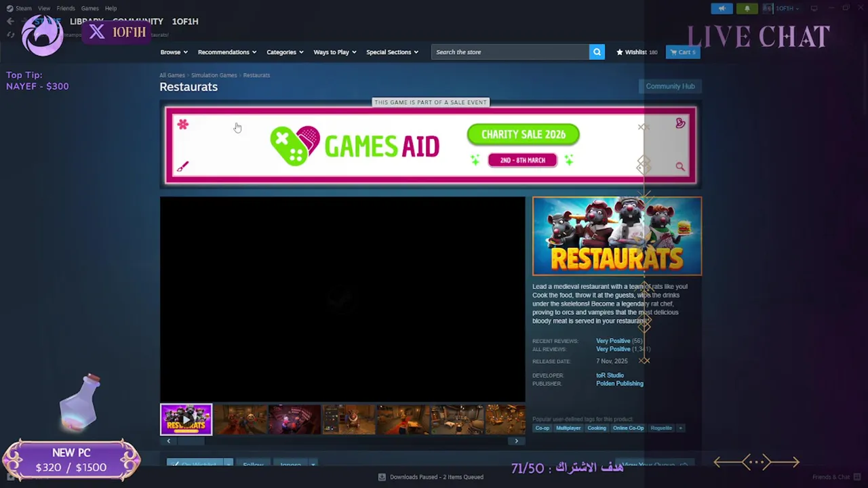Click the magnifier icon on Games Aid banner

(679, 167)
